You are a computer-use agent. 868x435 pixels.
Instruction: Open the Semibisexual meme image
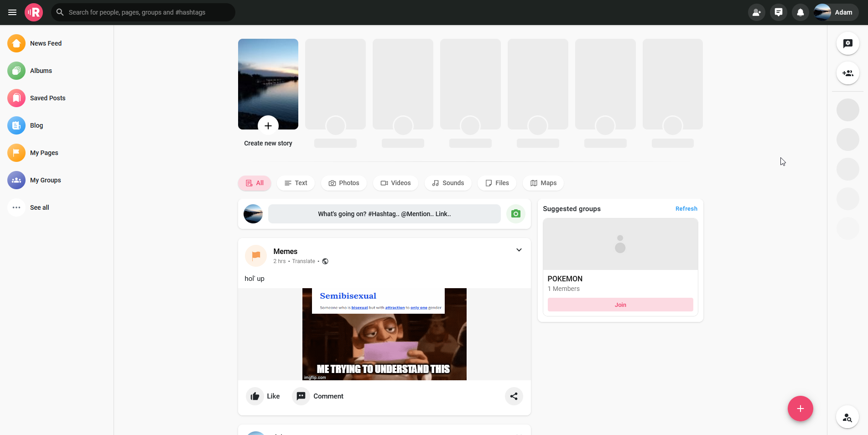[385, 334]
